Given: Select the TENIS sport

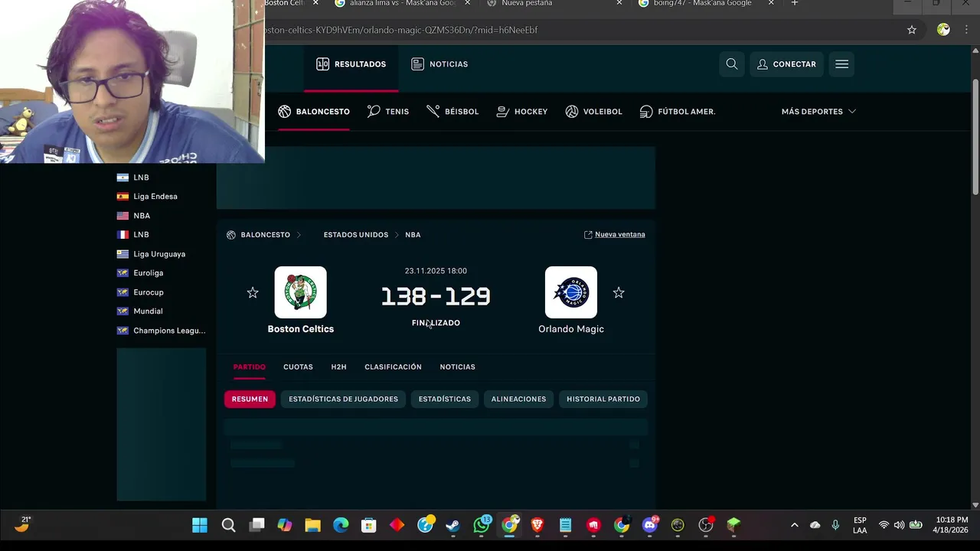Looking at the screenshot, I should pyautogui.click(x=388, y=112).
